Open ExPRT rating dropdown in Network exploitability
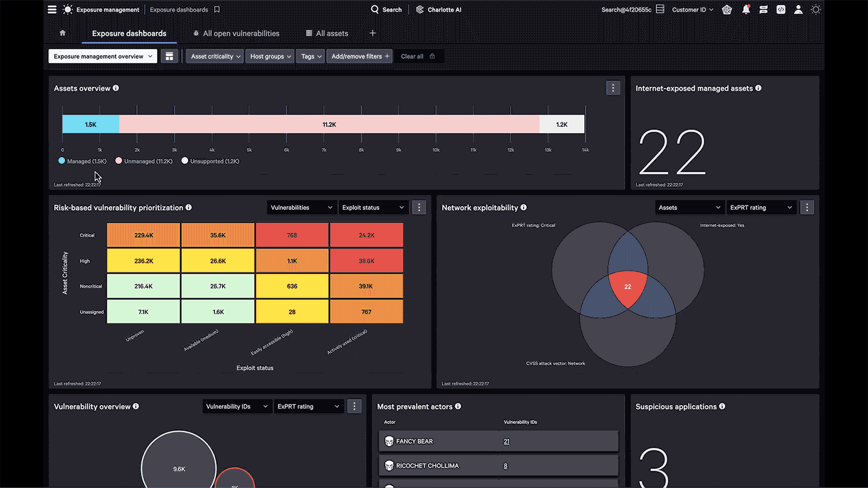The image size is (868, 488). 761,208
